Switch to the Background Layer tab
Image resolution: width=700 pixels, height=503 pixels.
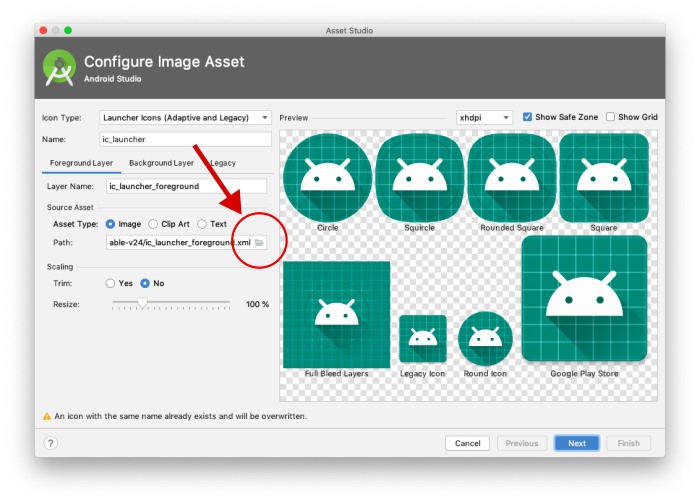coord(161,163)
